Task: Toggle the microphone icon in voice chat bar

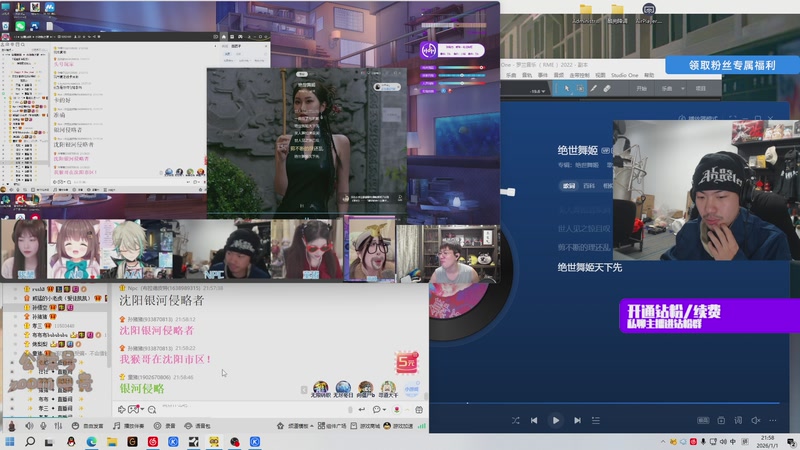Action: (43, 426)
